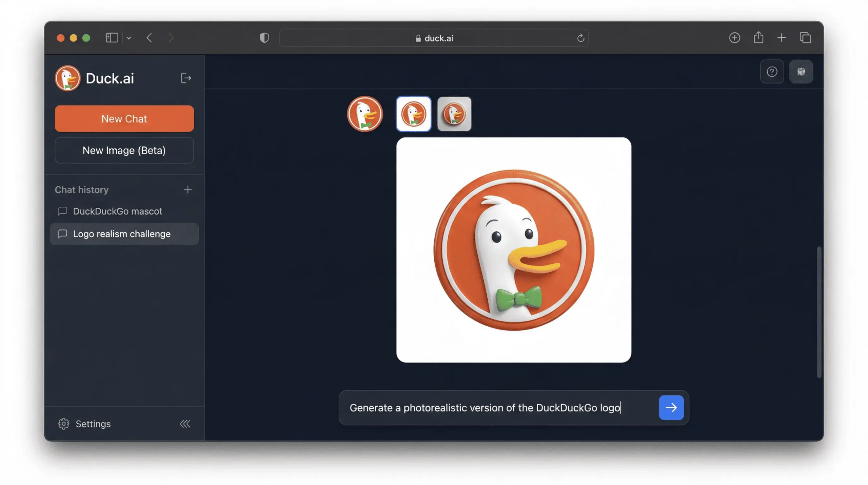Click the Duck.ai duck logo
The image size is (868, 485).
pyautogui.click(x=67, y=78)
